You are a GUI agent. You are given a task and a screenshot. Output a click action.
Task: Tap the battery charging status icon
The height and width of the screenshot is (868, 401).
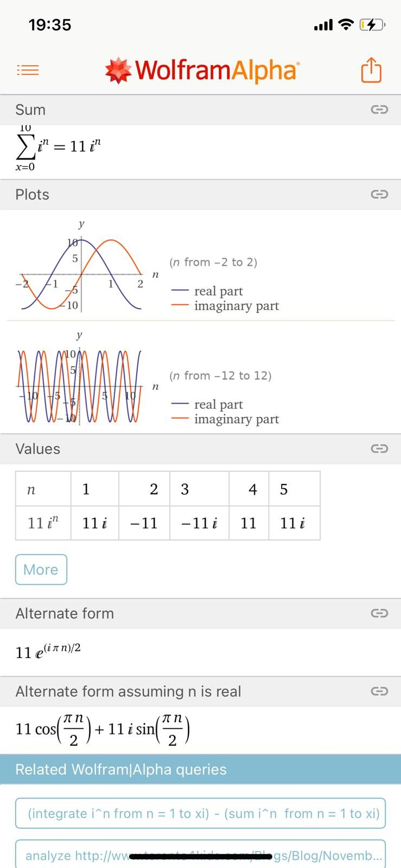[373, 24]
